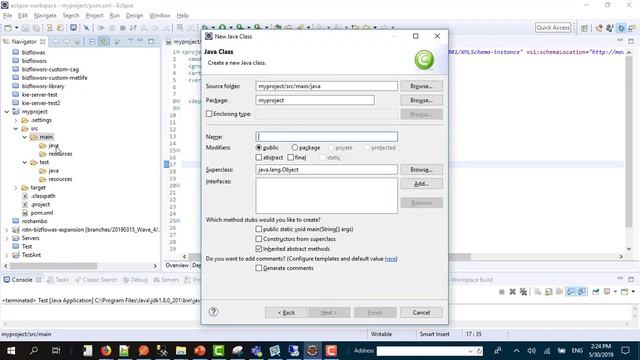This screenshot has height=360, width=640.
Task: Click the Cancel button in dialog
Action: (x=421, y=312)
